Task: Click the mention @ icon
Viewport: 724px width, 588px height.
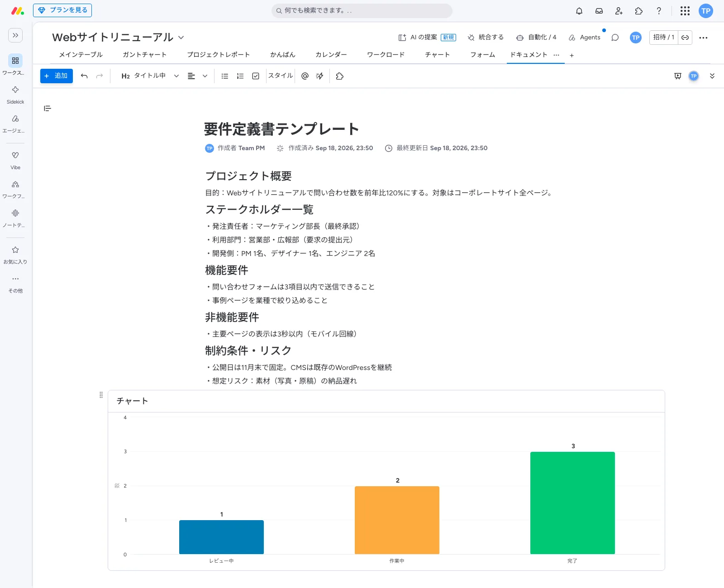Action: 305,76
